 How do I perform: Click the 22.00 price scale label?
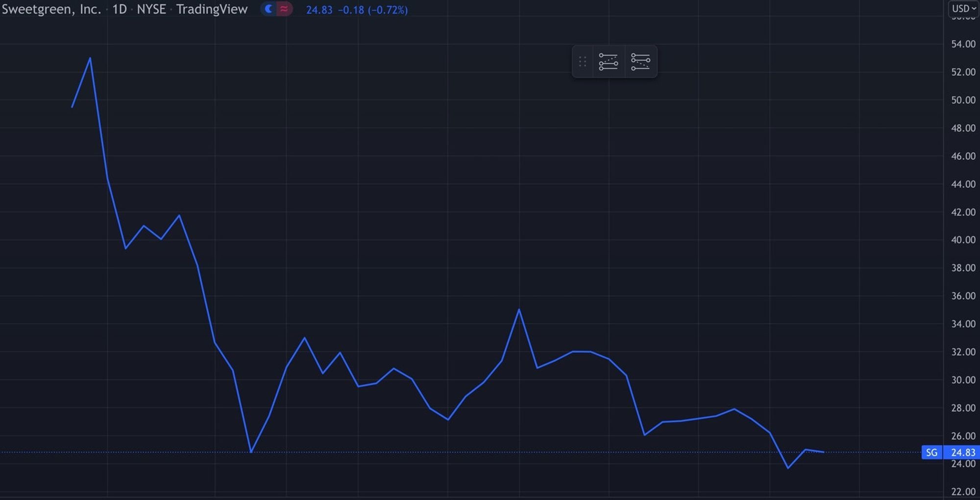(x=963, y=492)
